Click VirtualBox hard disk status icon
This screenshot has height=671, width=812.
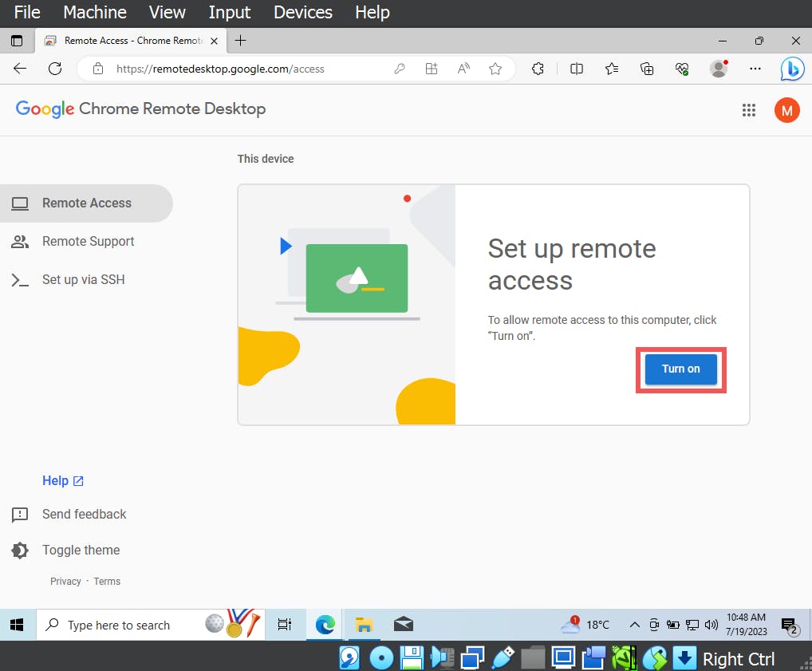tap(349, 658)
